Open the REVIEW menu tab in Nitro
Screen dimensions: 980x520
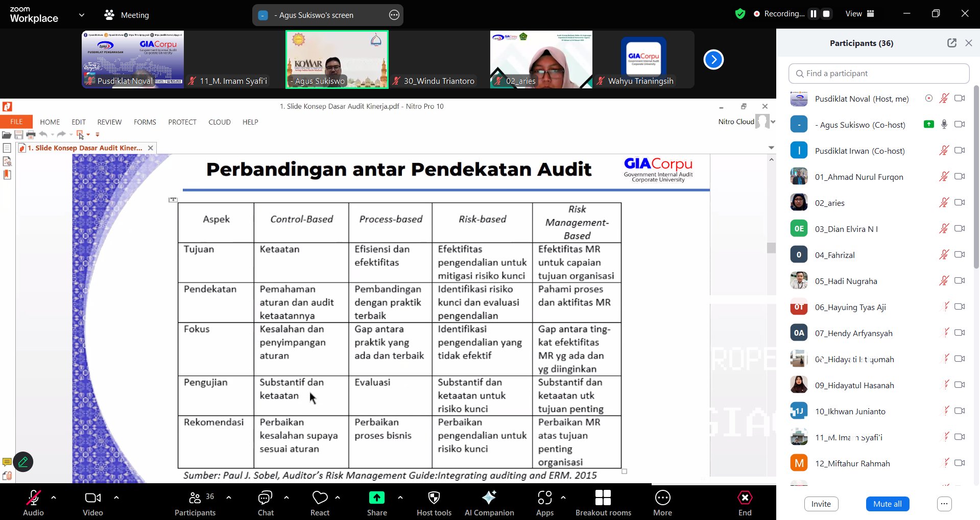pyautogui.click(x=109, y=122)
